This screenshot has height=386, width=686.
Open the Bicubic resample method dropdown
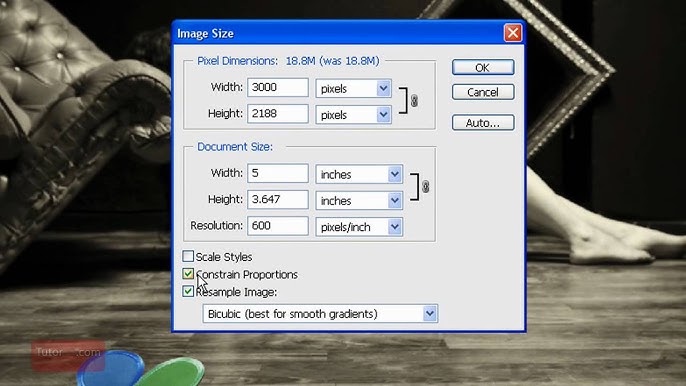click(320, 314)
